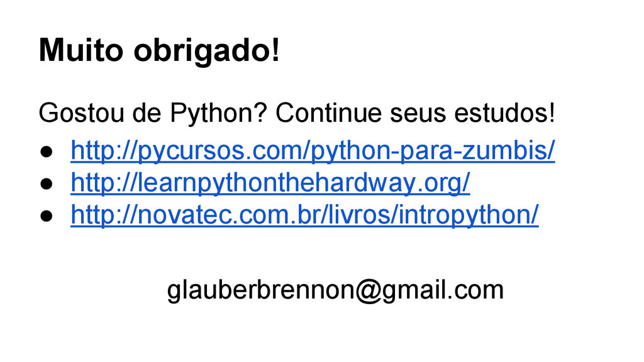Click the word "Muito" in the heading
This screenshot has height=362, width=644.
[81, 51]
